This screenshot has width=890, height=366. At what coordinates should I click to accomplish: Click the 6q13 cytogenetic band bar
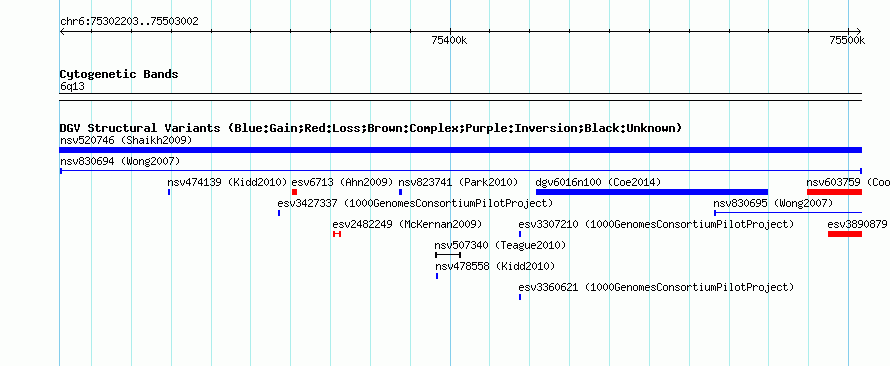pyautogui.click(x=460, y=97)
